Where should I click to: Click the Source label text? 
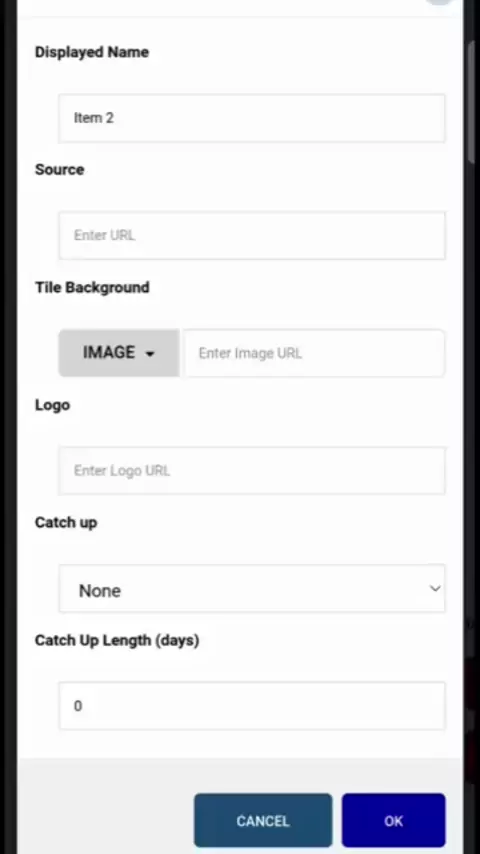(x=59, y=169)
